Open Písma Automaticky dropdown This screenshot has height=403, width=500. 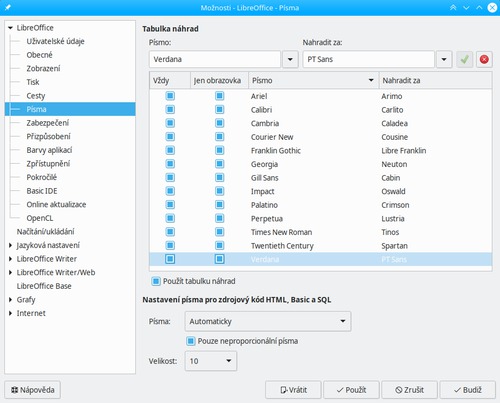click(x=268, y=321)
